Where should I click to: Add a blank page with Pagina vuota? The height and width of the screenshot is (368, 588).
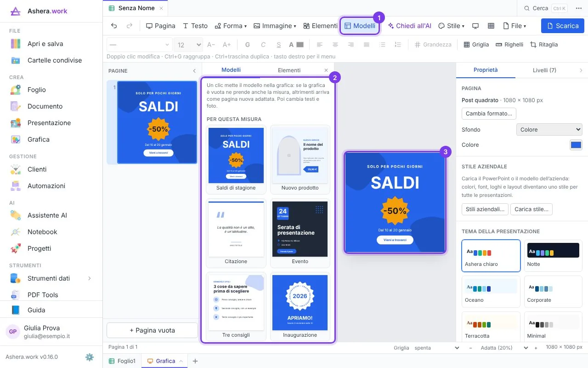[152, 330]
